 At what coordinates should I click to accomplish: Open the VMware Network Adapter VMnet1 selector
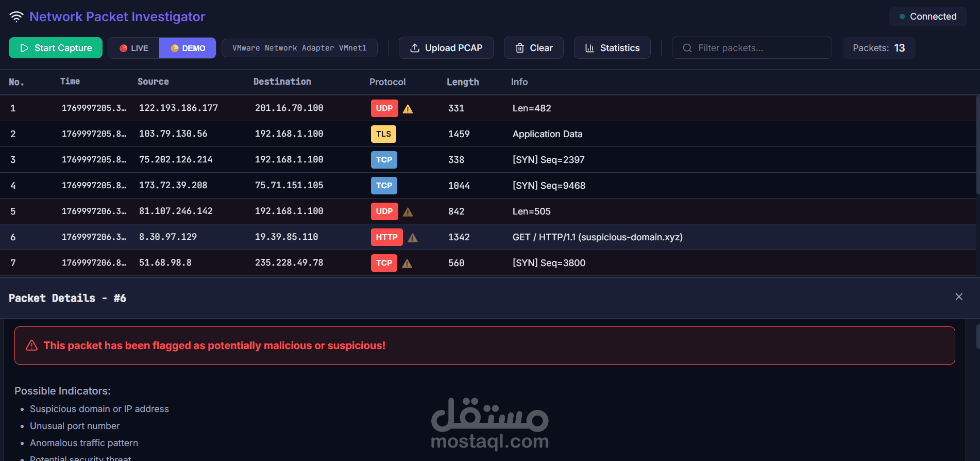point(299,48)
